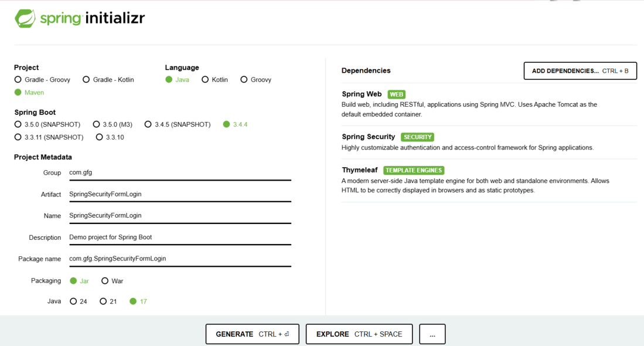Click the Packaging label

(x=46, y=281)
